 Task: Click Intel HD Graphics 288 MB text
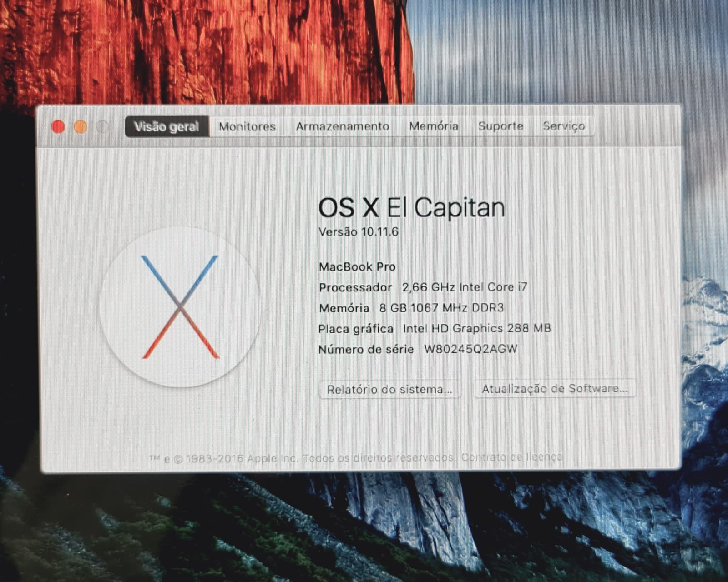tap(477, 328)
